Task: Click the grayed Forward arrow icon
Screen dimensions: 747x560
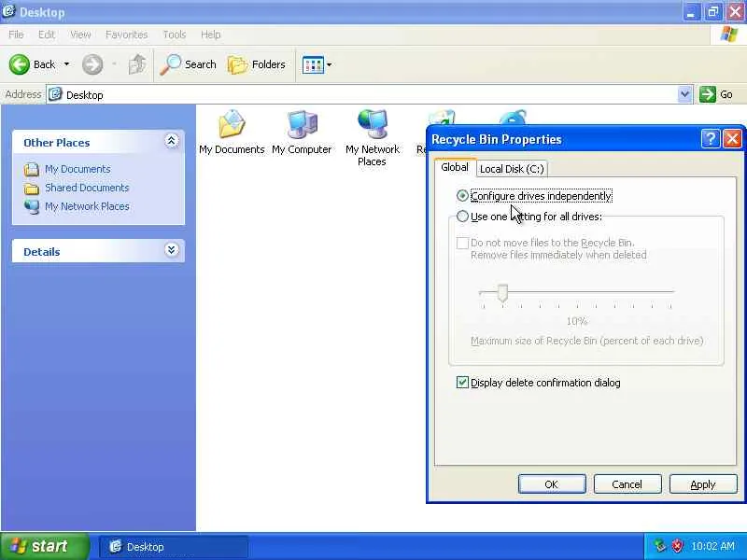Action: pos(92,64)
